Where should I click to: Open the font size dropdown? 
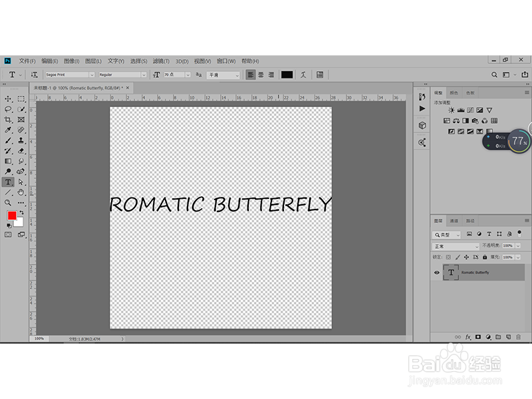[188, 74]
